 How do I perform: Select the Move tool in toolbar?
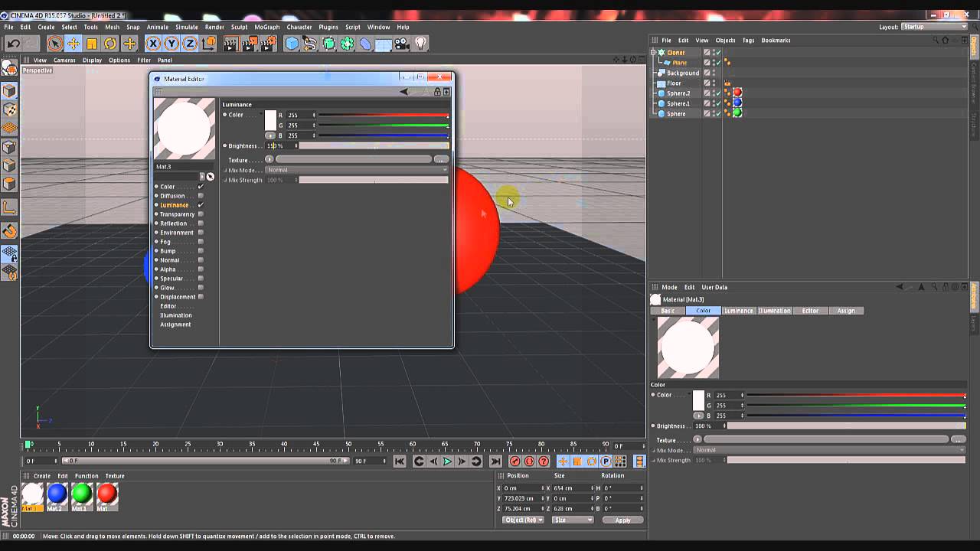pyautogui.click(x=73, y=44)
